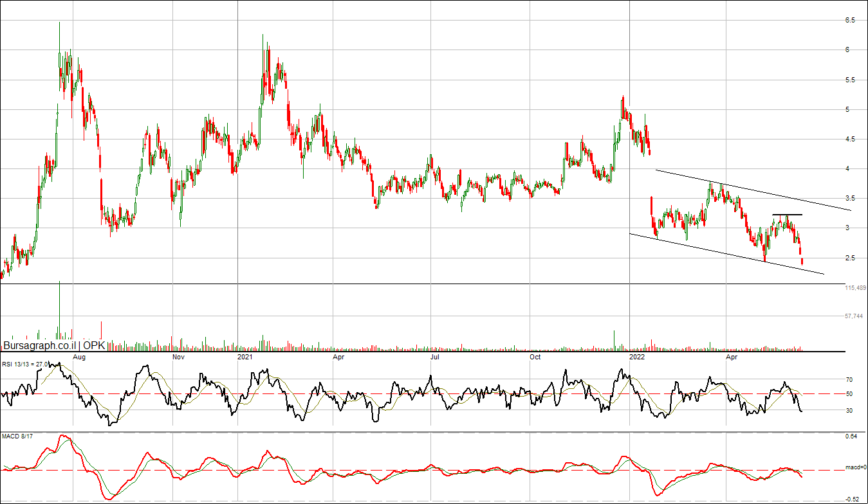This screenshot has height=504, width=868.
Task: Click the Apr label following 2022
Action: click(x=732, y=356)
